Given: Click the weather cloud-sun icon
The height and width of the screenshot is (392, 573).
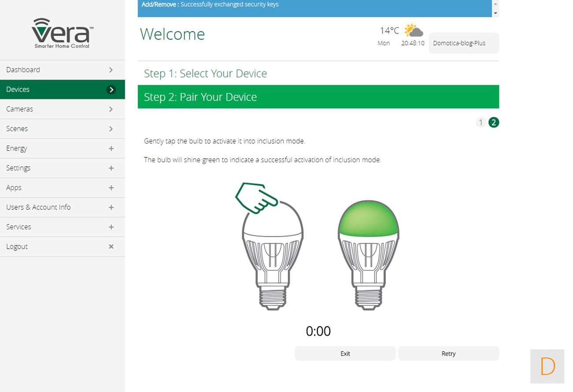Looking at the screenshot, I should 413,30.
